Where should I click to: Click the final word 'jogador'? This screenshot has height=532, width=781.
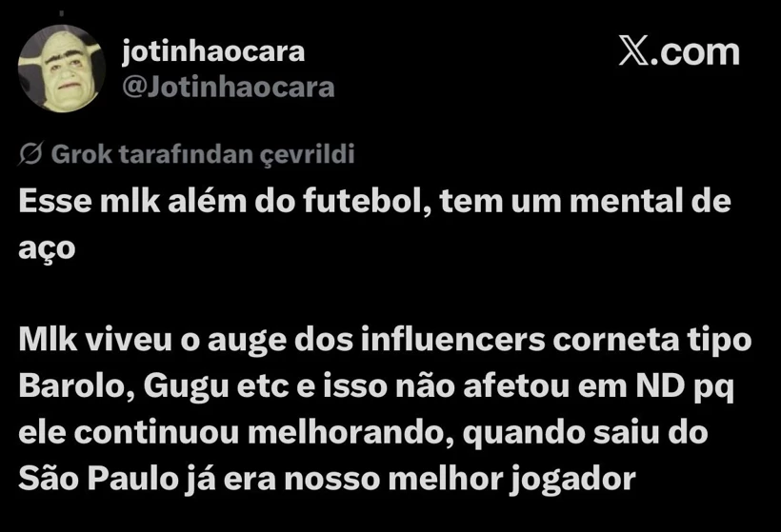pyautogui.click(x=572, y=480)
